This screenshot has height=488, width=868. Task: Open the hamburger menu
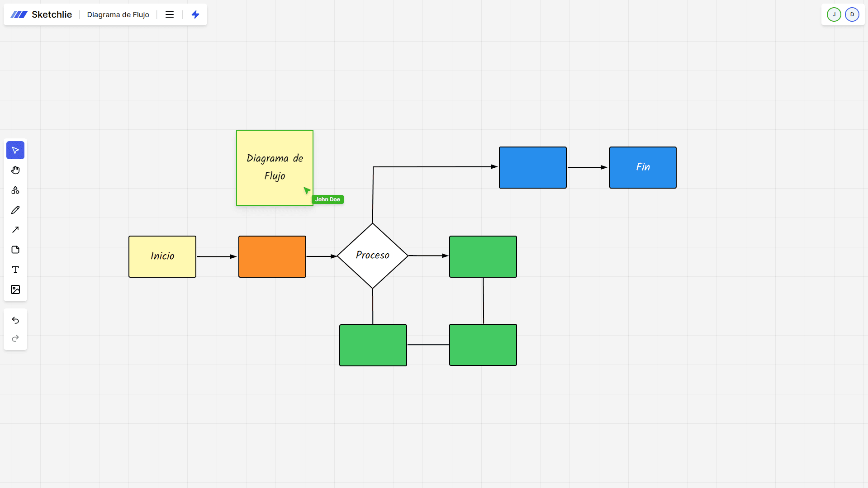tap(170, 14)
